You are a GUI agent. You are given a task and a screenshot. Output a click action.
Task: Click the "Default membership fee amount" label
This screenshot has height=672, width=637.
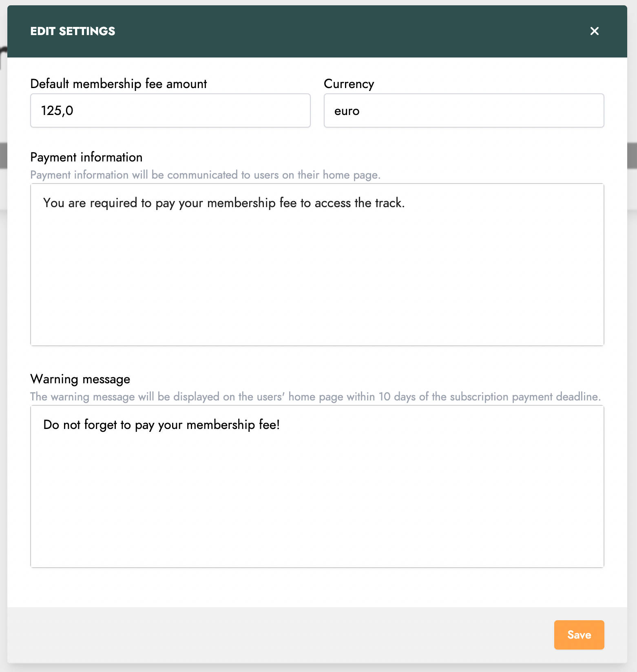[119, 84]
